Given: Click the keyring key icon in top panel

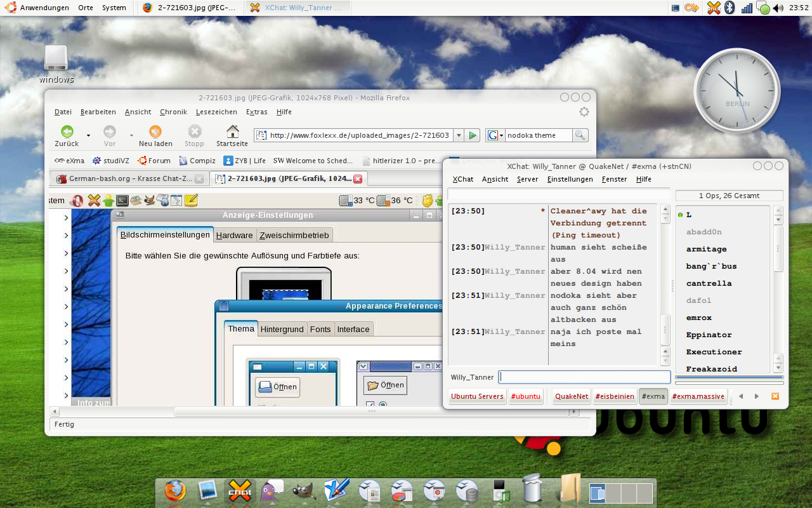Looking at the screenshot, I should [691, 8].
